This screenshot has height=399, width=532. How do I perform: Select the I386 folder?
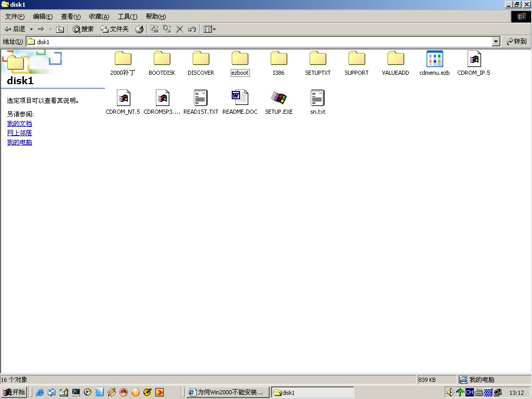[279, 63]
